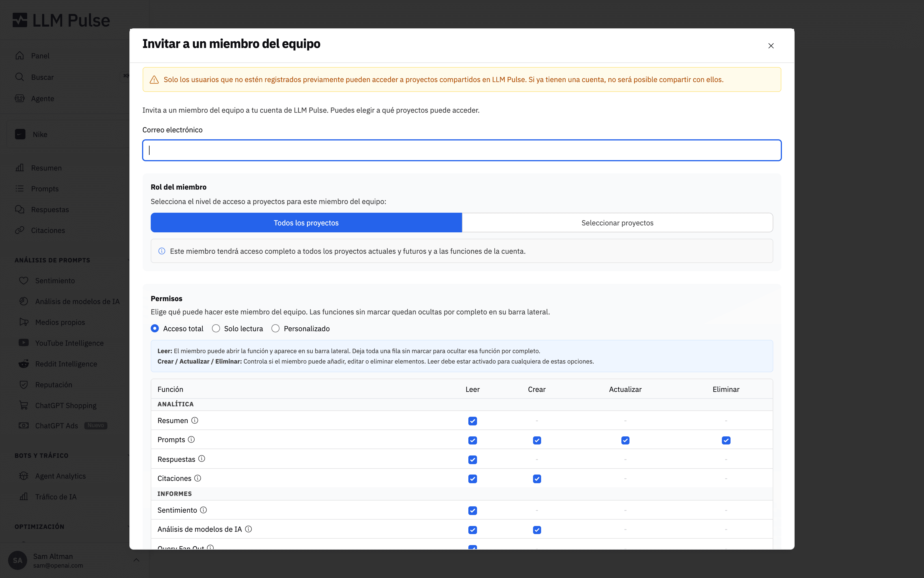Image resolution: width=924 pixels, height=578 pixels.
Task: Toggle the Leer checkbox for Prompts
Action: pyautogui.click(x=473, y=440)
